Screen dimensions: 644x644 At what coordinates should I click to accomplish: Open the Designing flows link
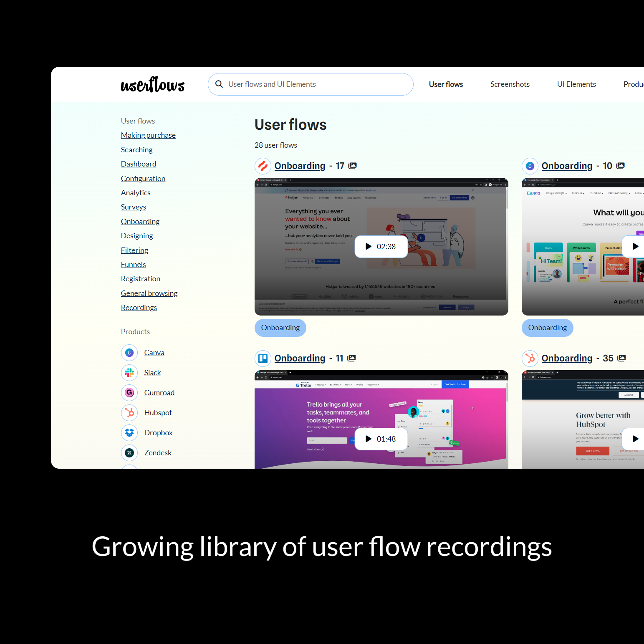[137, 236]
